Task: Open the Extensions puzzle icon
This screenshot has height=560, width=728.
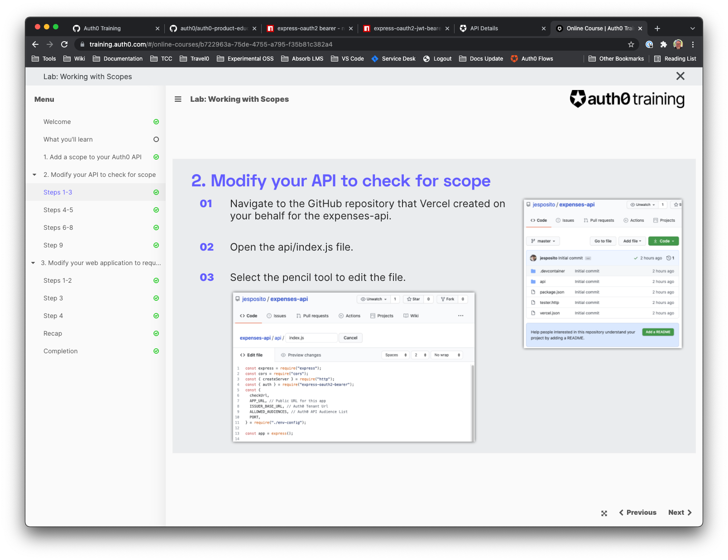Action: point(664,44)
